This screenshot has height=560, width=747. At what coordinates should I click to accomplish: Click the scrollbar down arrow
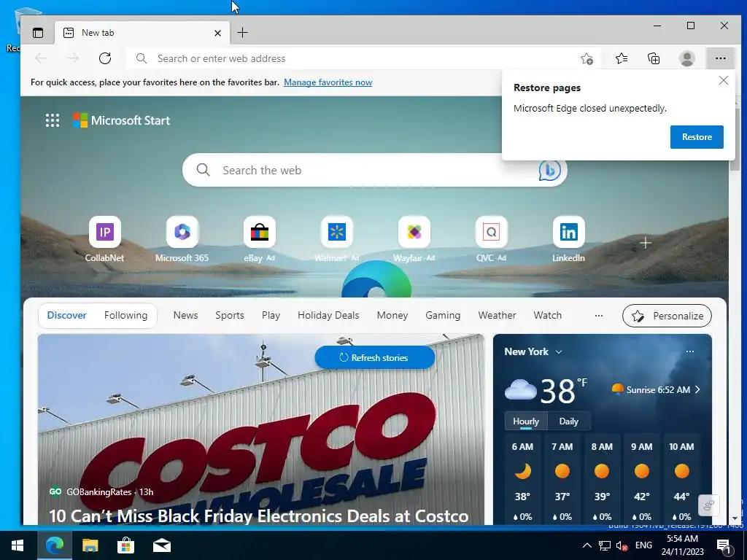pos(734,518)
